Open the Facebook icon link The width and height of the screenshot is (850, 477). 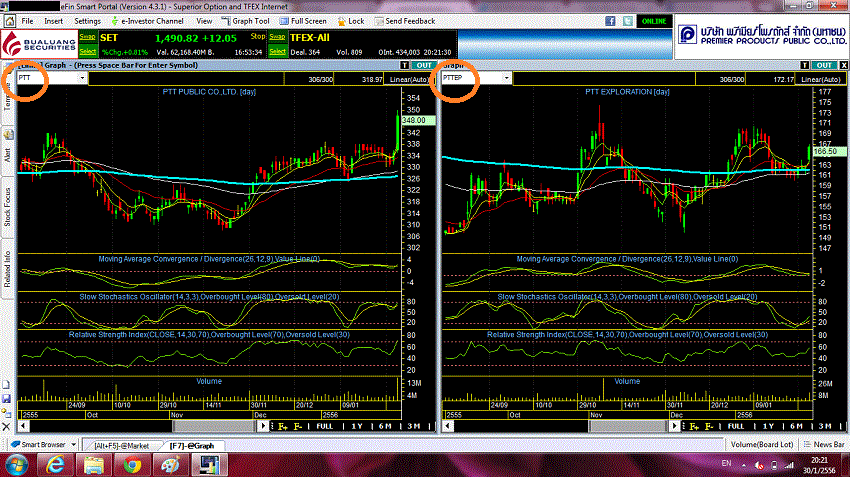(610, 21)
